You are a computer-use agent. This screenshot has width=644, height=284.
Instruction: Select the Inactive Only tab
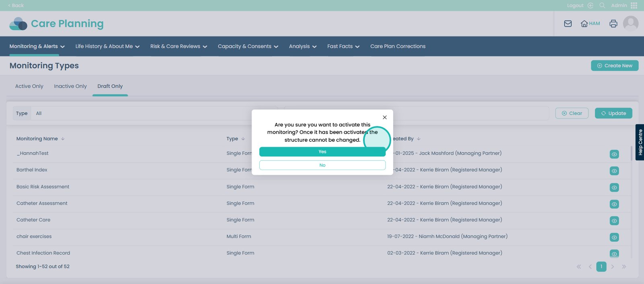pos(70,86)
